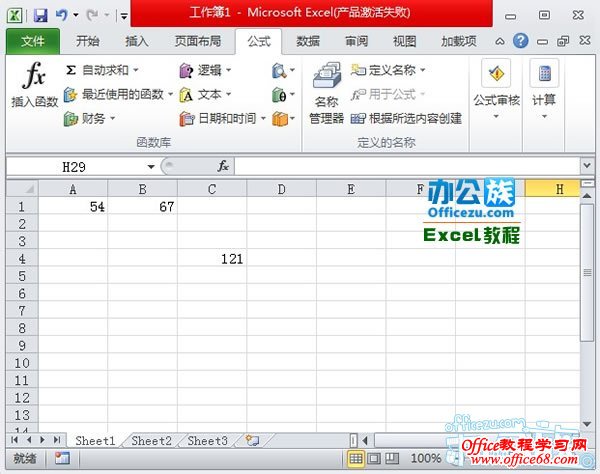
Task: Switch to Normal view
Action: tap(356, 458)
